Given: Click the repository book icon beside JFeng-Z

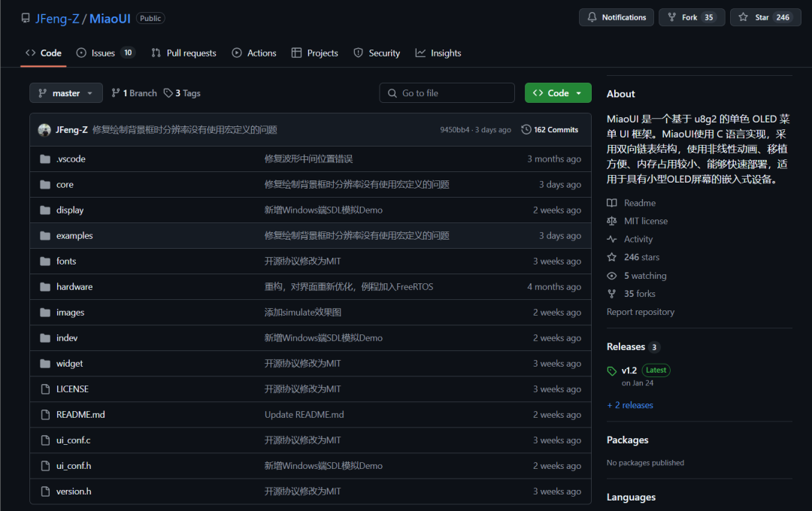Looking at the screenshot, I should click(26, 18).
